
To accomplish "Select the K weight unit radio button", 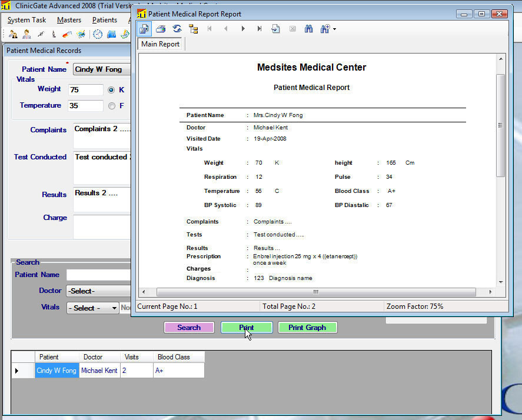I will [111, 90].
